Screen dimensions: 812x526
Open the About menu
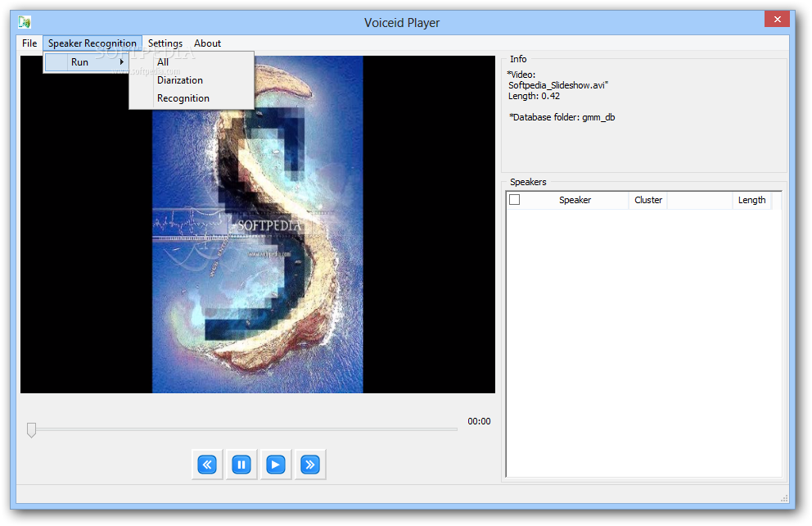click(x=207, y=43)
